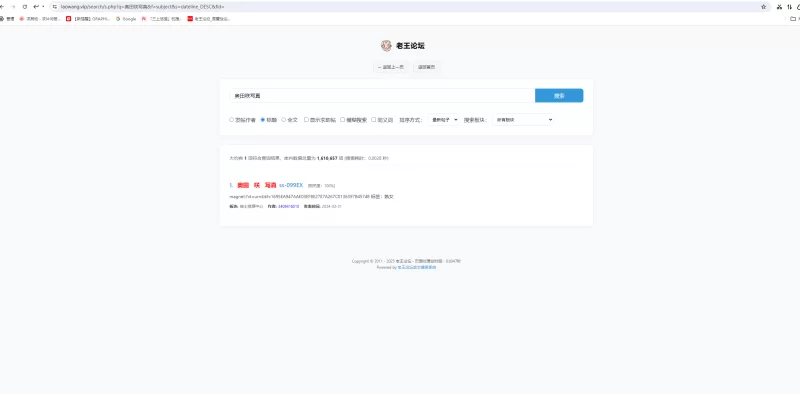The width and height of the screenshot is (800, 394).
Task: Select the post author radio button
Action: click(x=231, y=120)
